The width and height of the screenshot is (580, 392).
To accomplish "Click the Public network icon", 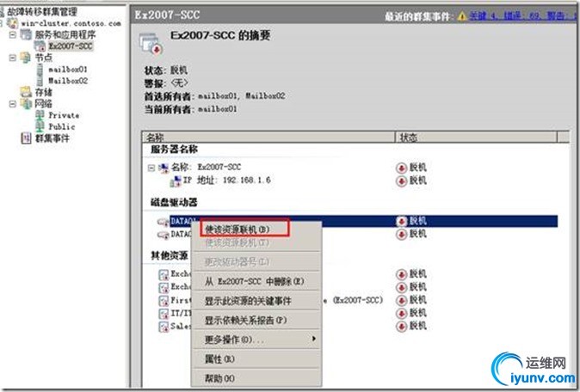I will pyautogui.click(x=40, y=126).
